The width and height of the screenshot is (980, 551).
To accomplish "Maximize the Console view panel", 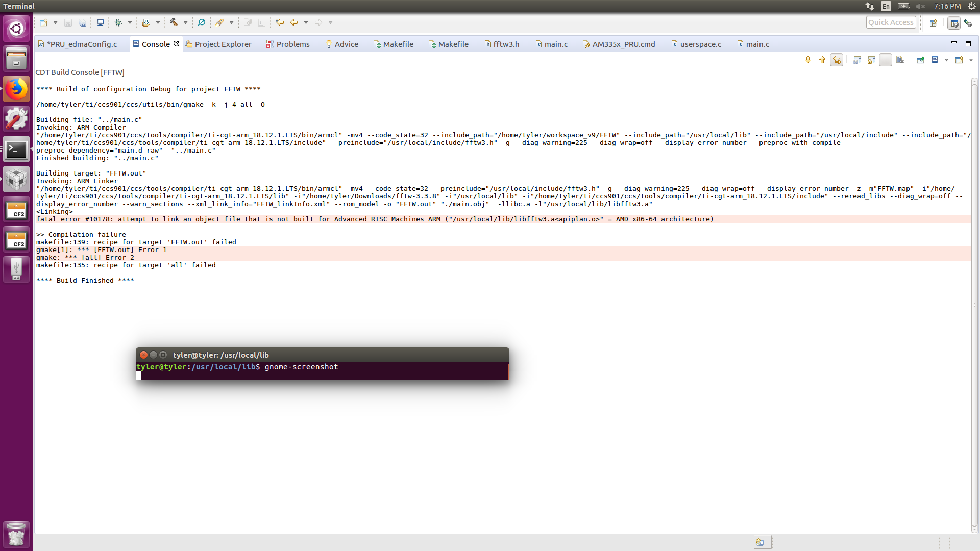I will 968,44.
